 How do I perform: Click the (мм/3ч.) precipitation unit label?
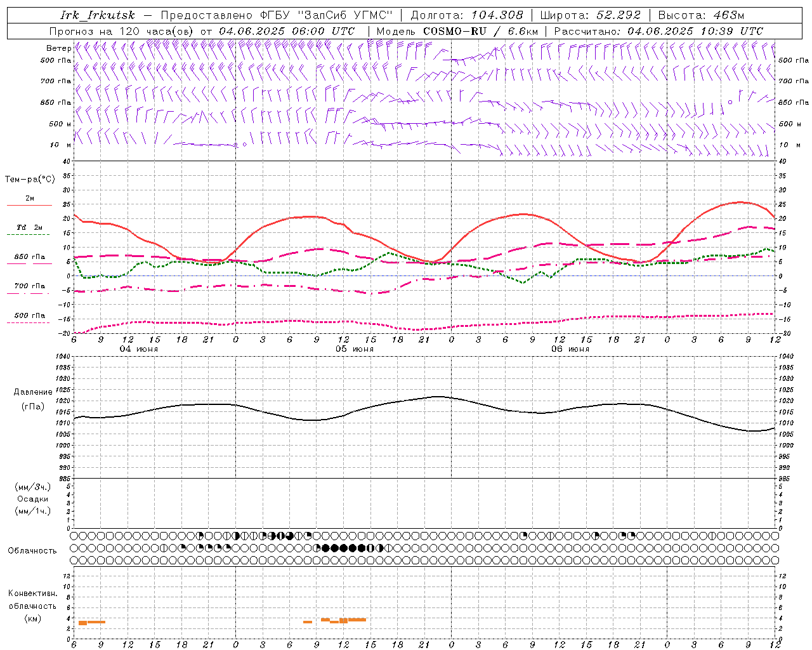pos(32,487)
